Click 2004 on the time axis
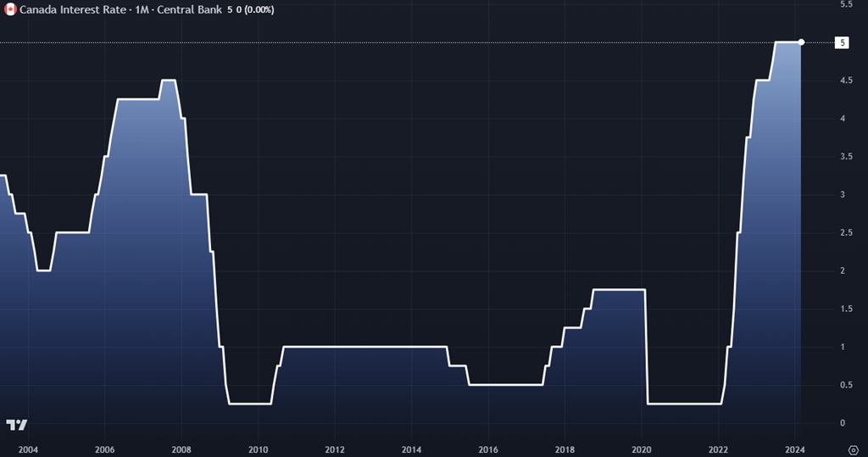Viewport: 868px width, 457px height. coord(27,449)
